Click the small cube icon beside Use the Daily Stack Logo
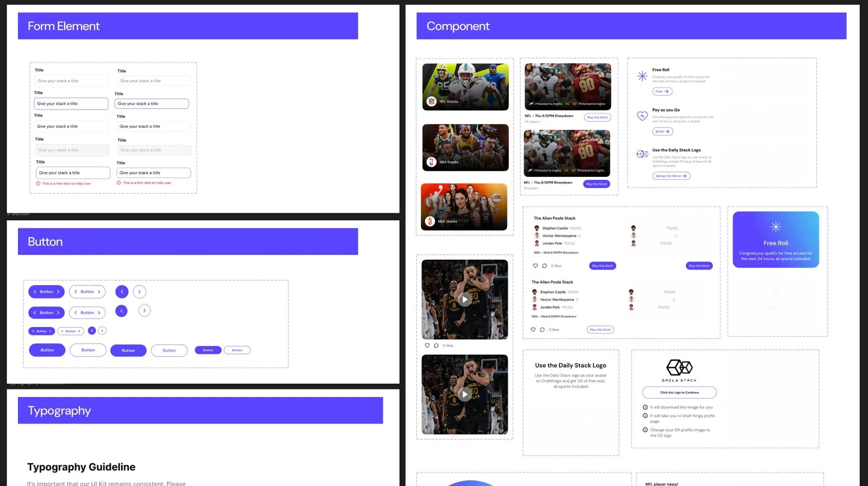Viewport: 868px width, 486px height. (642, 154)
